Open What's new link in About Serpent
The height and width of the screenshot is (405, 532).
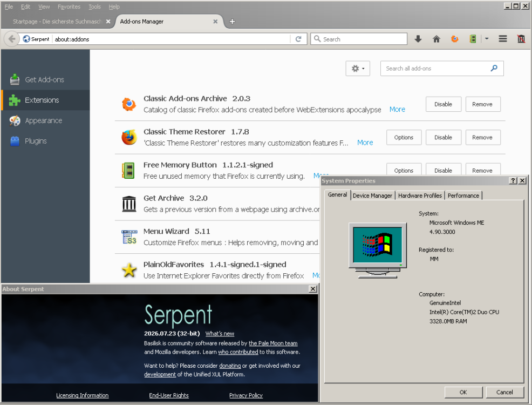tap(220, 334)
